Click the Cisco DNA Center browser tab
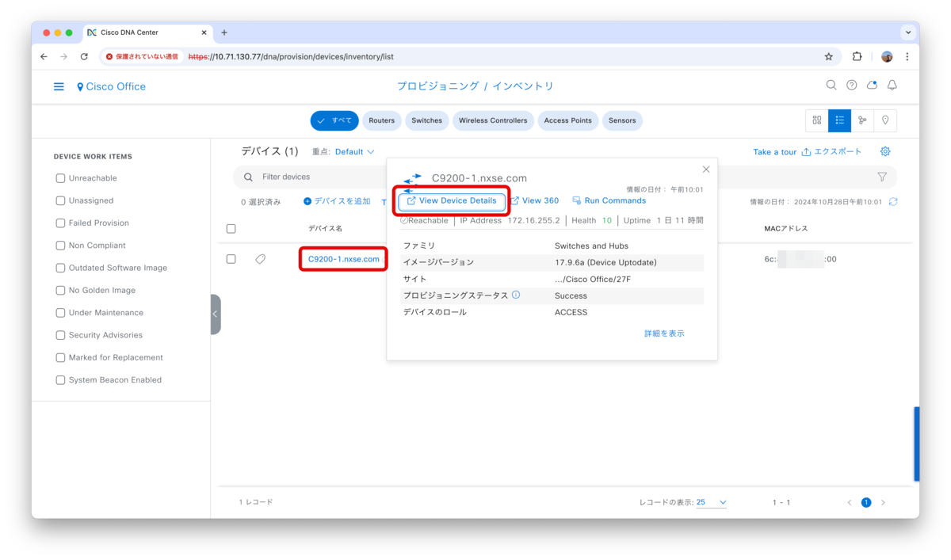 (x=147, y=32)
